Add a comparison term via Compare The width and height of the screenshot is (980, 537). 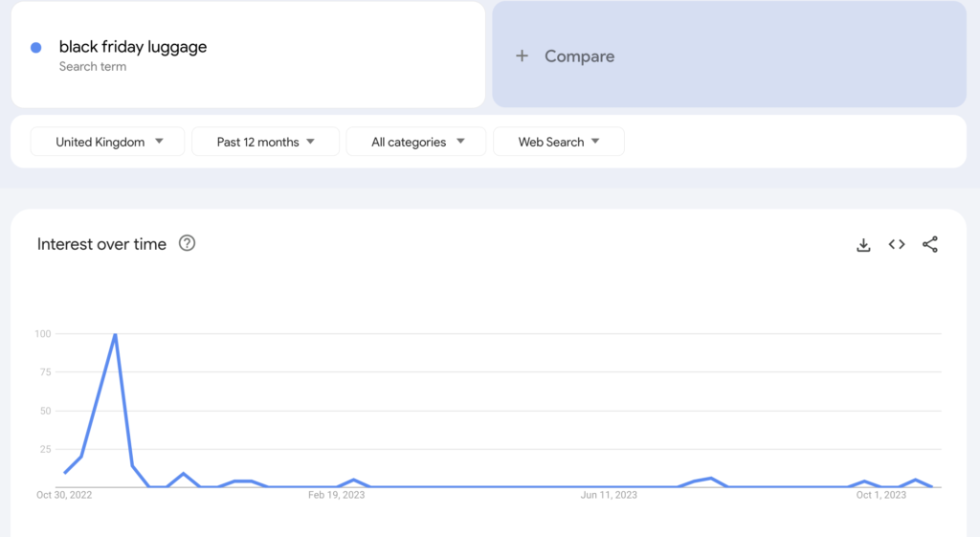click(729, 55)
